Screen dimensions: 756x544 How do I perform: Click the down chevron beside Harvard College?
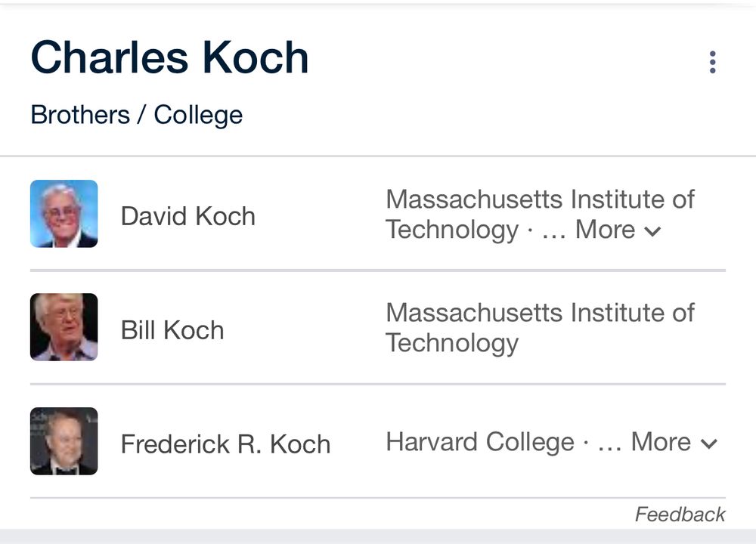pos(708,444)
